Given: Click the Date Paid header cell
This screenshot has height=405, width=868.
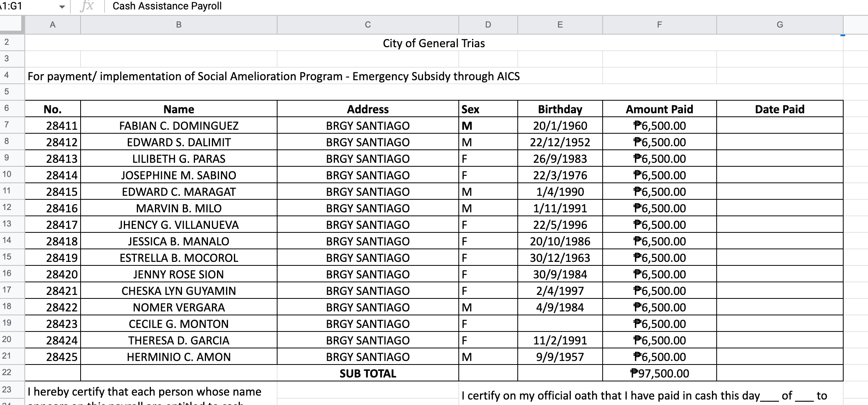Looking at the screenshot, I should [780, 109].
